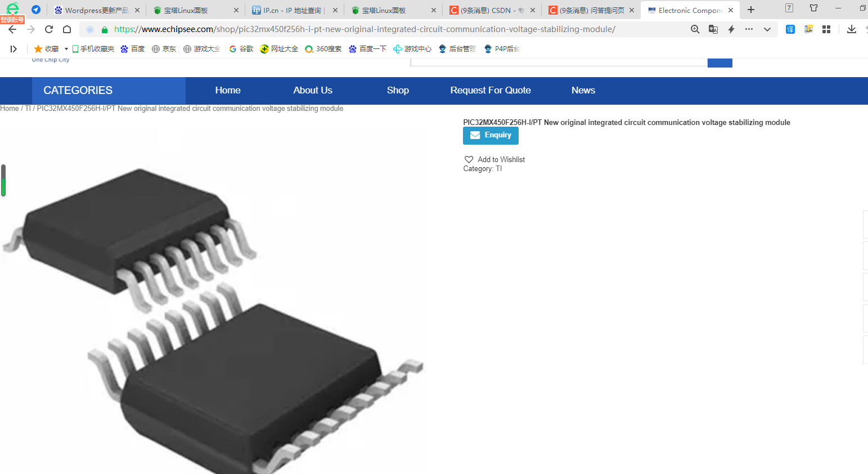Screen dimensions: 868x474
Task: Click the green page progress indicator bar
Action: [3, 180]
